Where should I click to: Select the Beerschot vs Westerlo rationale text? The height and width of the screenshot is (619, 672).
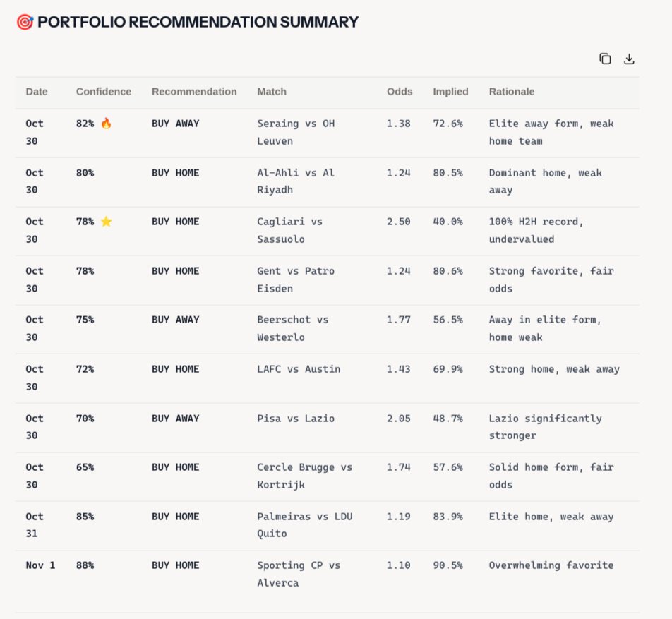click(550, 328)
